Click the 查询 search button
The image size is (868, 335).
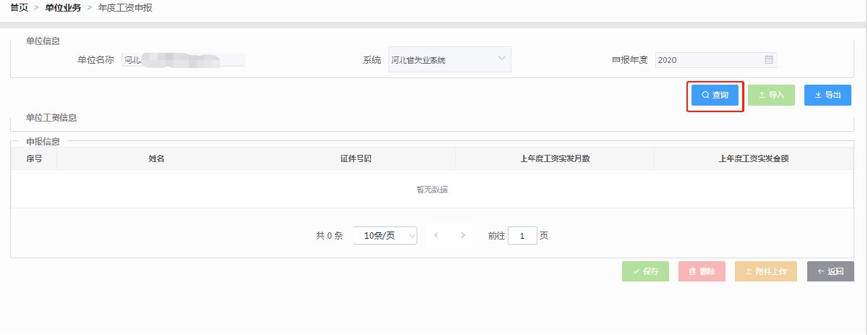[715, 95]
